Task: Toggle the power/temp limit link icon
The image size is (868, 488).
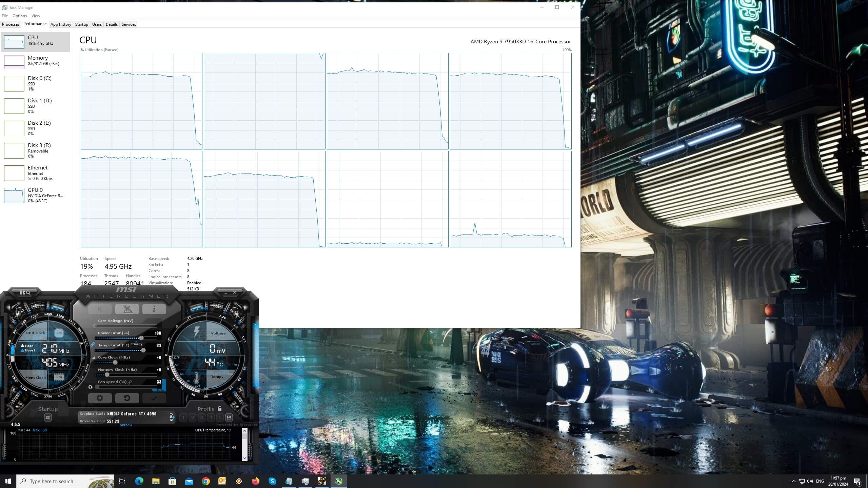Action: click(x=93, y=345)
